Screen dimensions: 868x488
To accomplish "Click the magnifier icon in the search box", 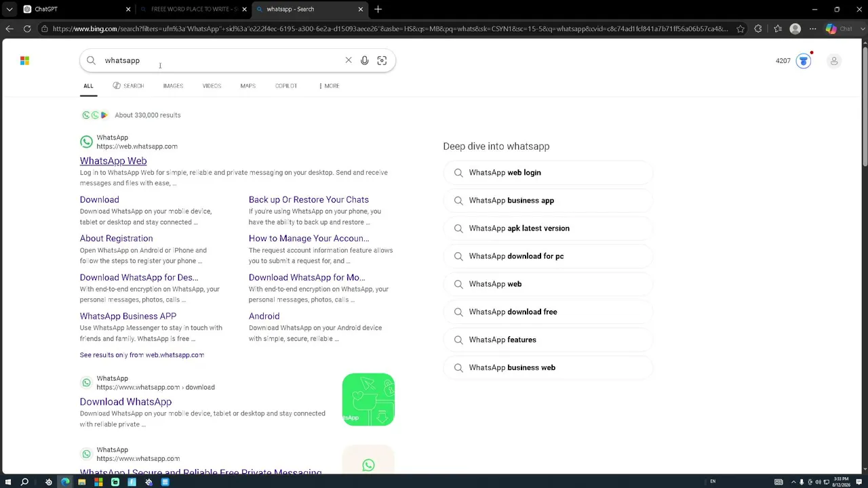I will point(91,60).
